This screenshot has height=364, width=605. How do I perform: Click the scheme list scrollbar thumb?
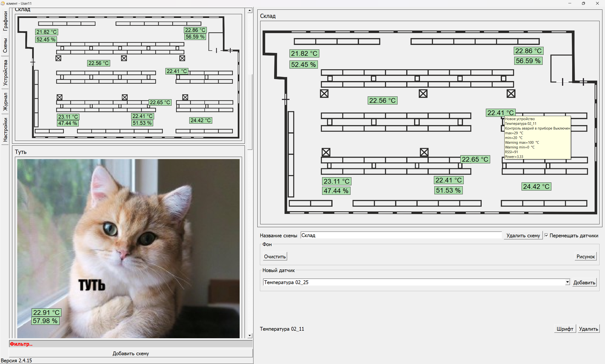(x=250, y=112)
